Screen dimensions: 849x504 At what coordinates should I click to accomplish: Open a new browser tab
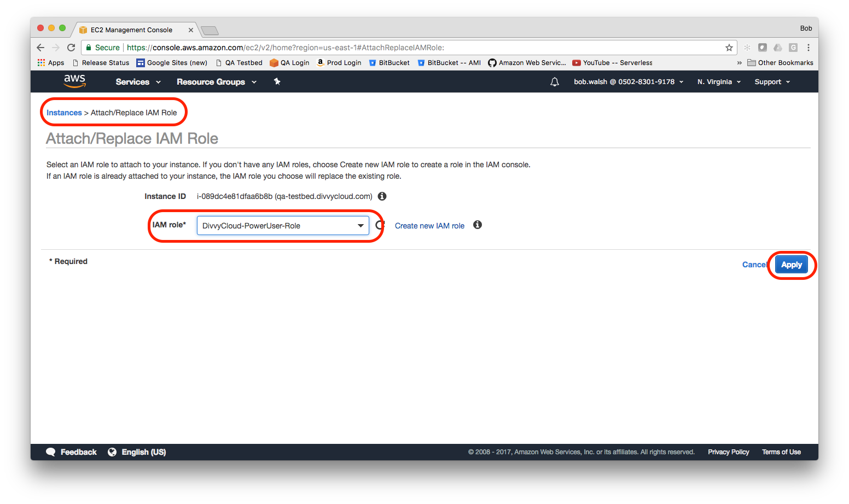pyautogui.click(x=210, y=30)
